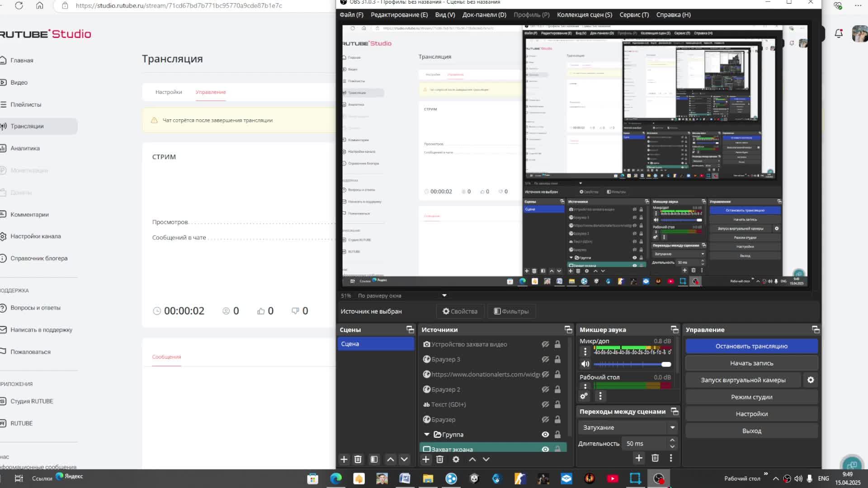Image resolution: width=868 pixels, height=488 pixels.
Task: Open the Док-панели (D) menu
Action: [484, 15]
